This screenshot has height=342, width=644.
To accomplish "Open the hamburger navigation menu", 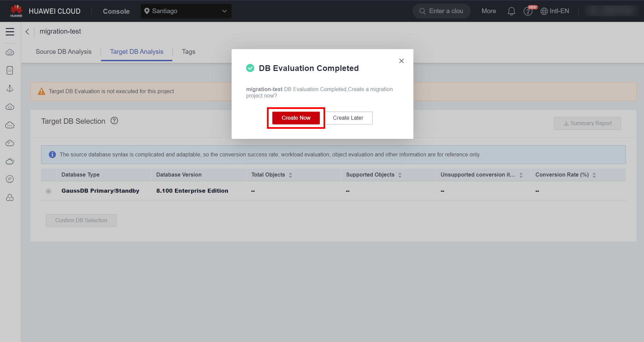I will [10, 32].
